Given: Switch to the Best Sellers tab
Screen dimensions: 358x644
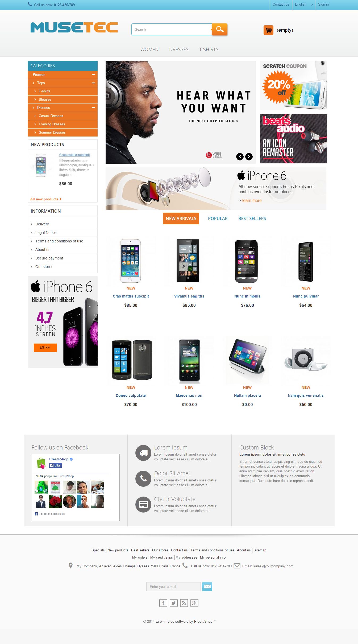Looking at the screenshot, I should (252, 218).
